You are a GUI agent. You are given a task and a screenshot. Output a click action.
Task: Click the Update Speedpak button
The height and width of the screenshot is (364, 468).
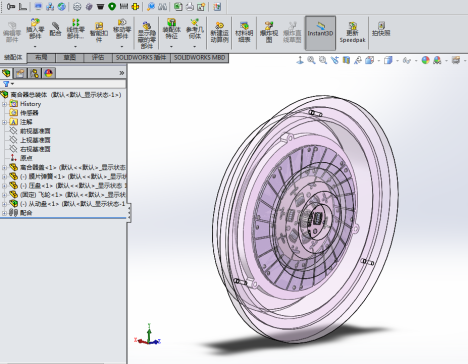352,32
